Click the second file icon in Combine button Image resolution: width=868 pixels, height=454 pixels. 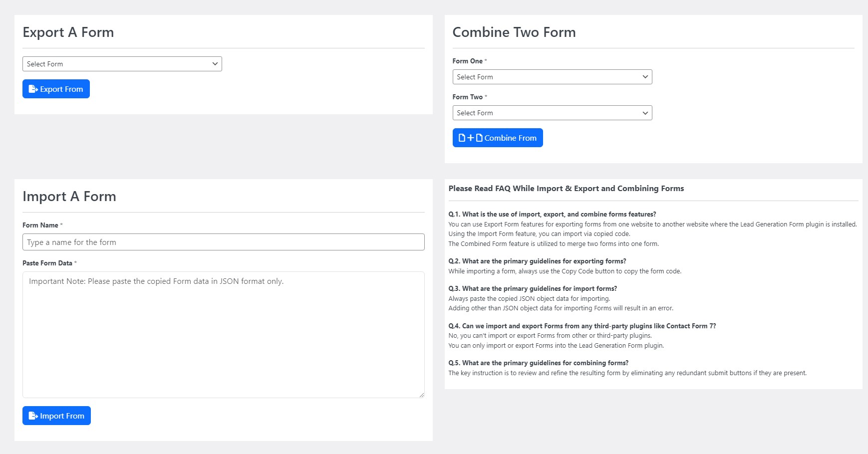[479, 138]
